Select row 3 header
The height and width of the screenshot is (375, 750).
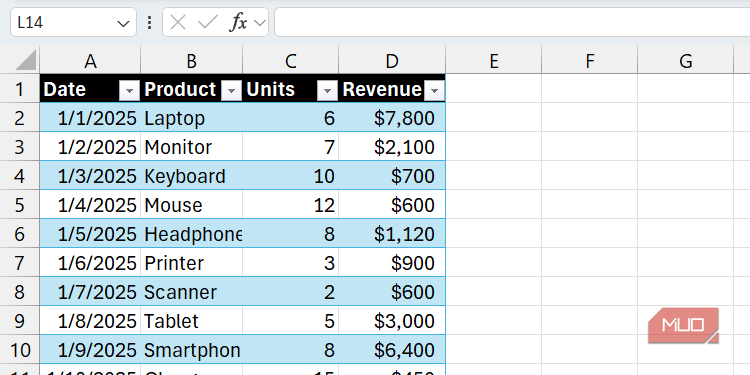(x=19, y=147)
